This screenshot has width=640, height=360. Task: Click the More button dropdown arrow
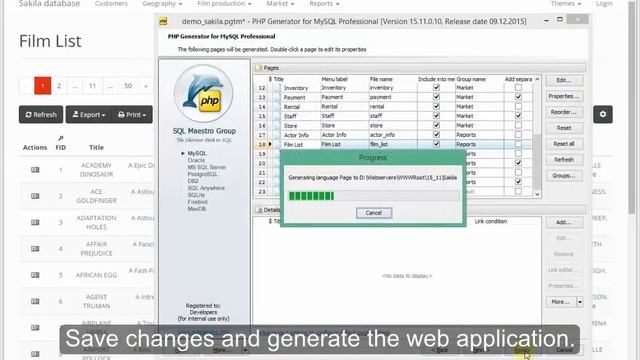(x=580, y=302)
